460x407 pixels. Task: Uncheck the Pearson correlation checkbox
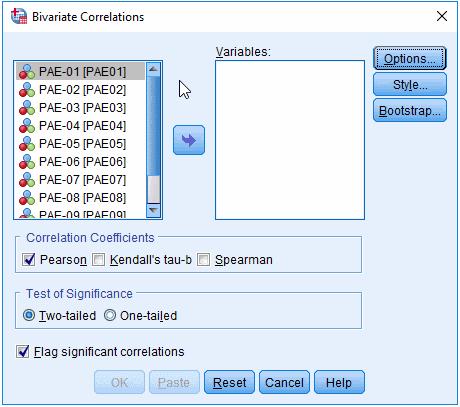coord(29,259)
